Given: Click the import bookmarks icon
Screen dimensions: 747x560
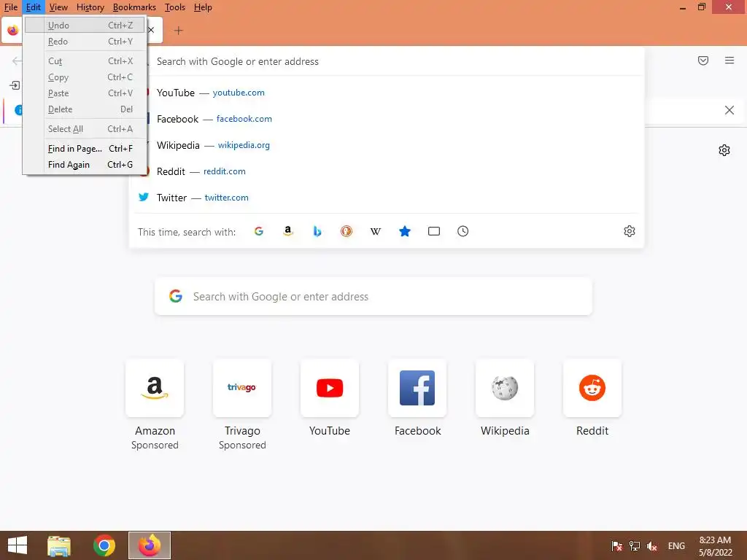Looking at the screenshot, I should [15, 85].
